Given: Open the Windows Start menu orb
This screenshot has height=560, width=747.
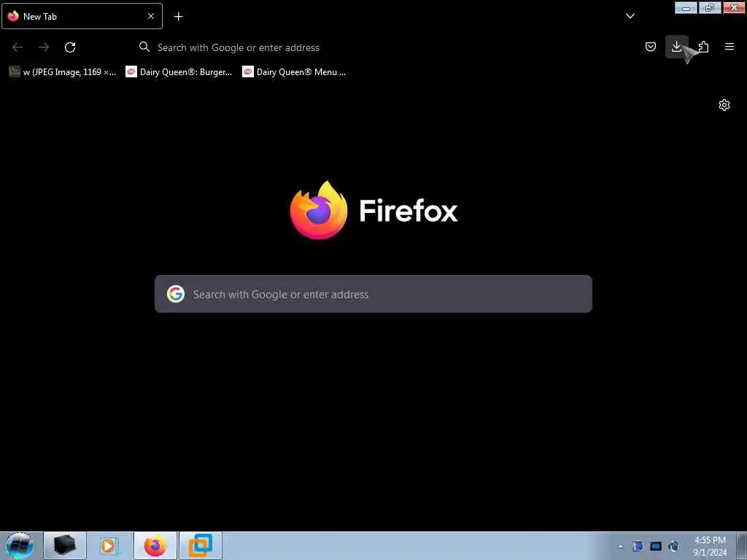Looking at the screenshot, I should click(19, 545).
